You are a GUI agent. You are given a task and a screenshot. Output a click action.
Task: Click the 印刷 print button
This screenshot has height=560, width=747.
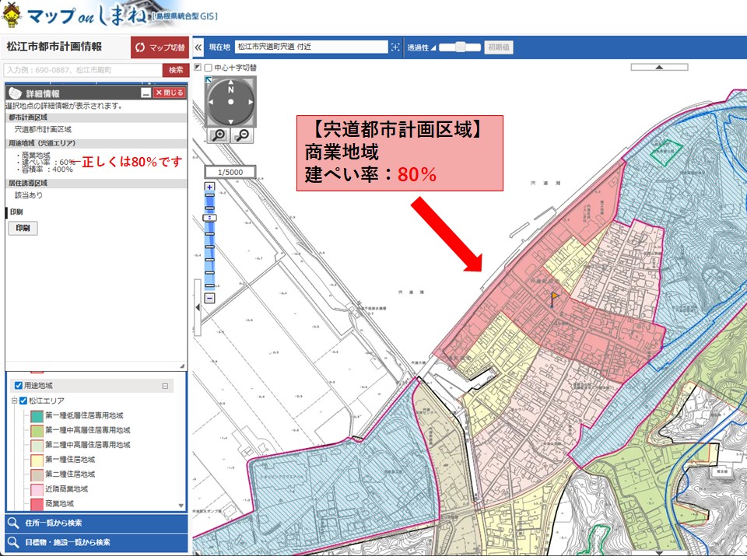pos(23,228)
